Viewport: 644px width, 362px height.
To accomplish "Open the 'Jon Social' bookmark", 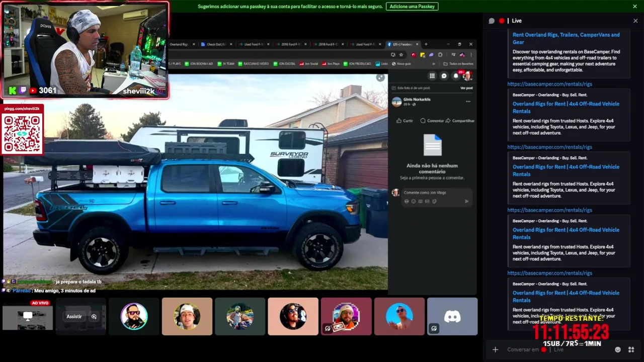I will (308, 64).
